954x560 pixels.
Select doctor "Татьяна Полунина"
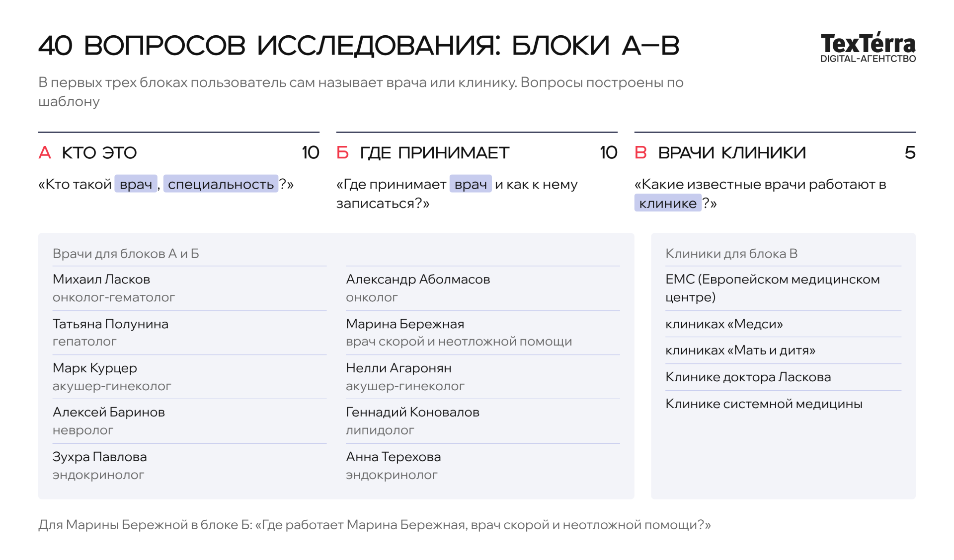click(x=110, y=324)
